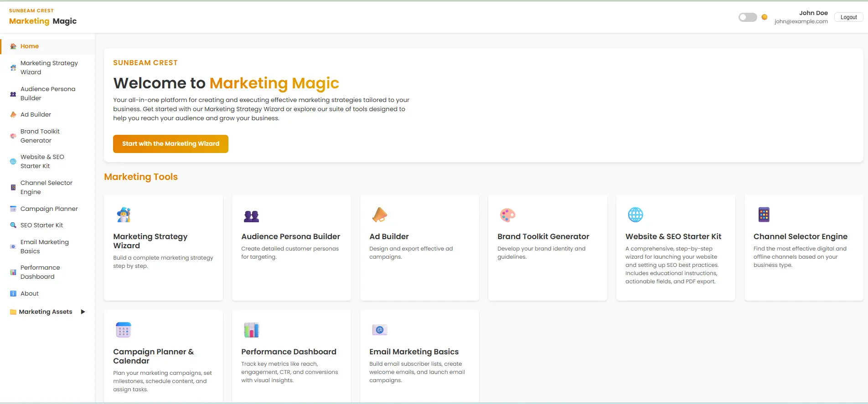Image resolution: width=868 pixels, height=404 pixels.
Task: Click the calendar icon on Campaign Planner card
Action: tap(124, 330)
